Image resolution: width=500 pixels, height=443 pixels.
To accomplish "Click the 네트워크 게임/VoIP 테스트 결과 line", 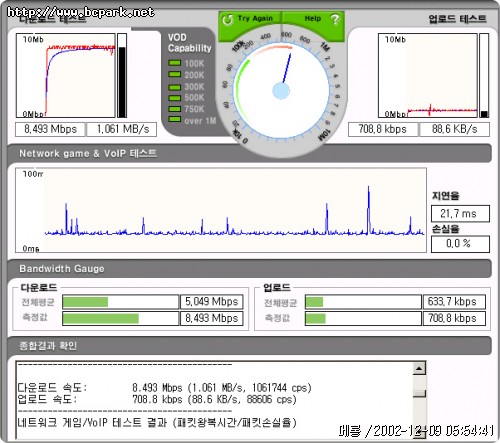I will pyautogui.click(x=157, y=423).
